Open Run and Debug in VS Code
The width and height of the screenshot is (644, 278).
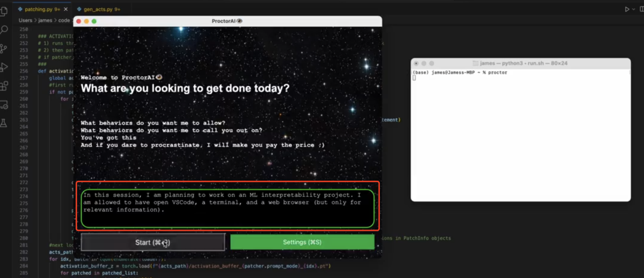point(4,67)
